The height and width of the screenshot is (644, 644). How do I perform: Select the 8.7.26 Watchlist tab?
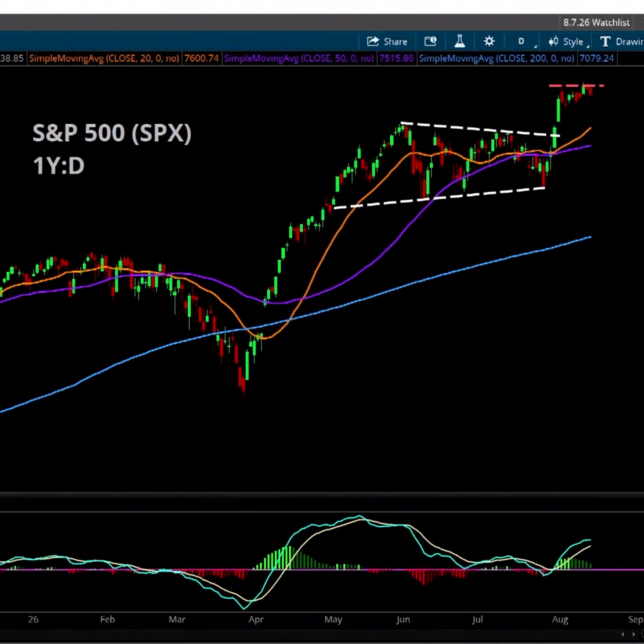click(x=596, y=23)
